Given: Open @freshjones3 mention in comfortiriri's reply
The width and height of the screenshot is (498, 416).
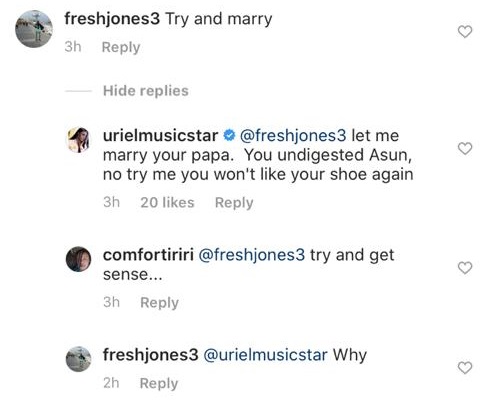Looking at the screenshot, I should (x=252, y=255).
